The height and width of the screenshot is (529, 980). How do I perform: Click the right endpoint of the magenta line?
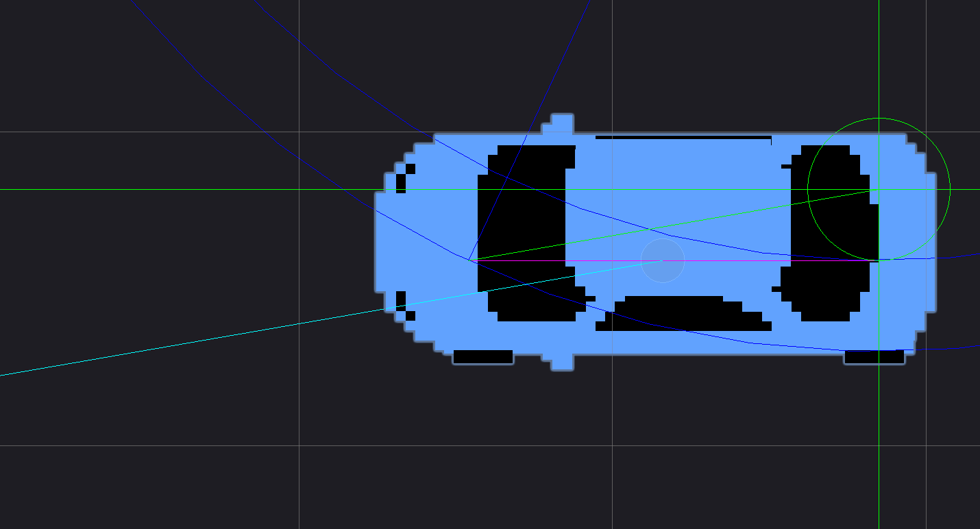coord(879,260)
